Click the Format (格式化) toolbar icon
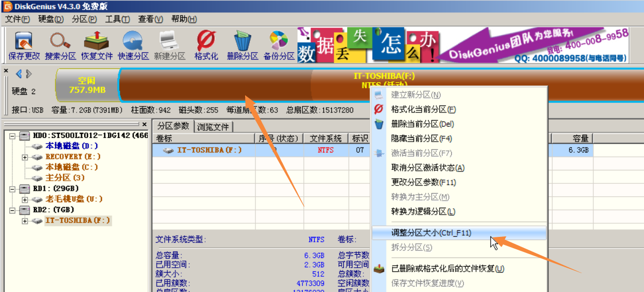 [206, 45]
